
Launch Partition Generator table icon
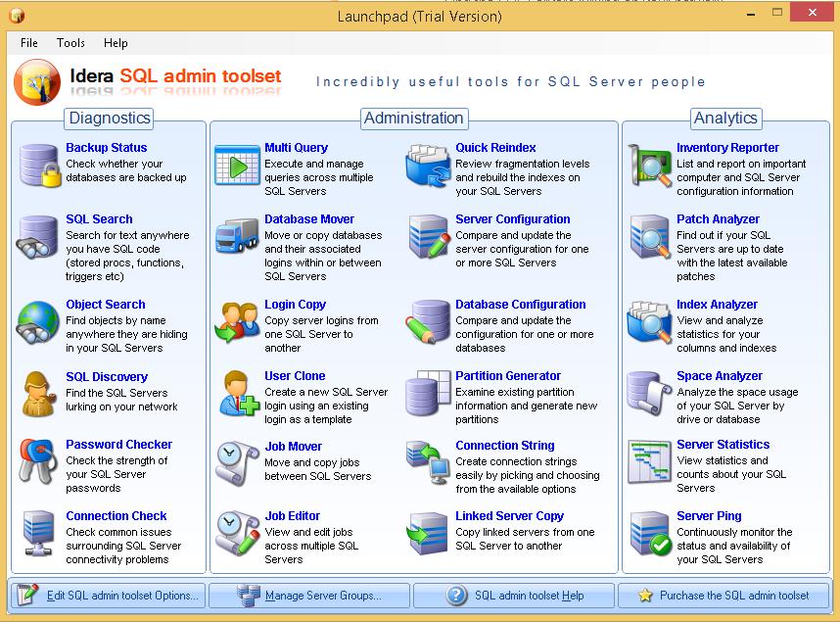pyautogui.click(x=428, y=394)
